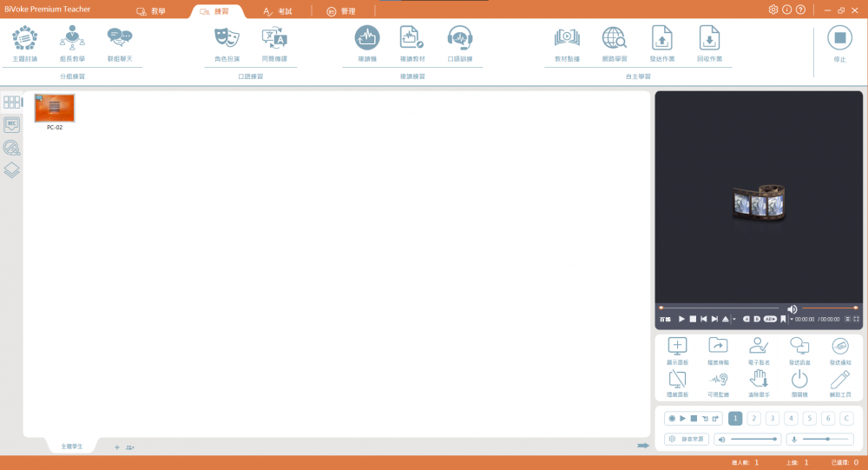Select channel 2 button
The image size is (868, 470).
pos(754,419)
